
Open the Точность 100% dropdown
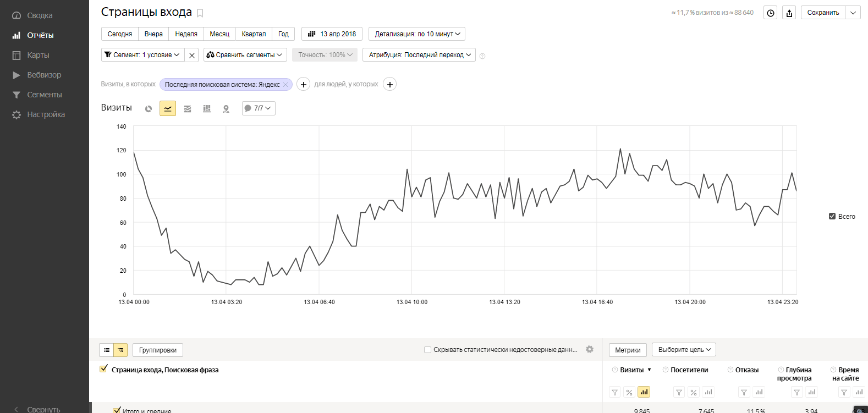325,55
